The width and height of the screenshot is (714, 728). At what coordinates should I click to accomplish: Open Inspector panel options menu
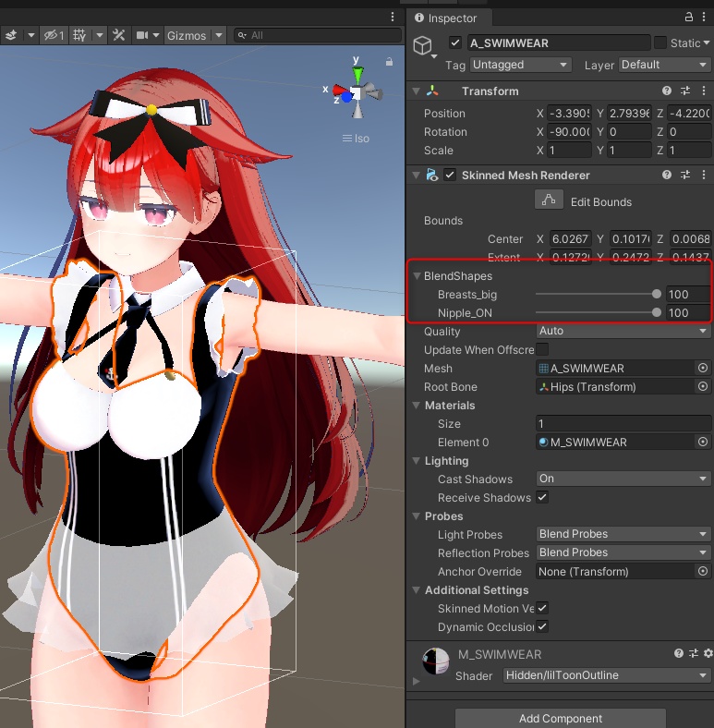pos(704,18)
